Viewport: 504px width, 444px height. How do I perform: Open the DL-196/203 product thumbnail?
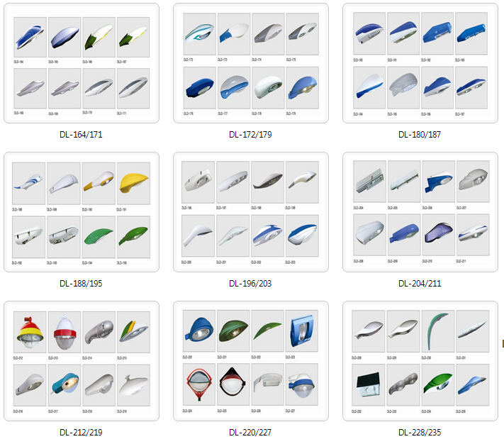click(x=251, y=212)
